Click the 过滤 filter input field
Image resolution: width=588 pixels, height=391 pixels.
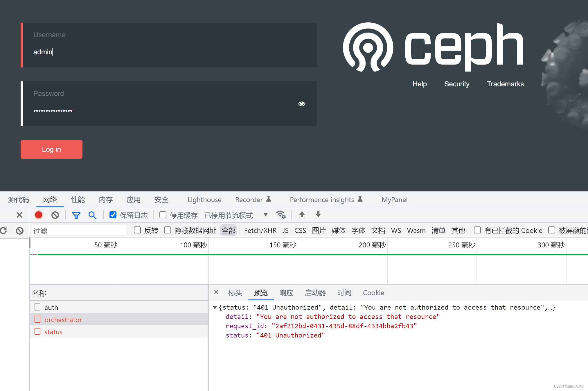pyautogui.click(x=78, y=230)
